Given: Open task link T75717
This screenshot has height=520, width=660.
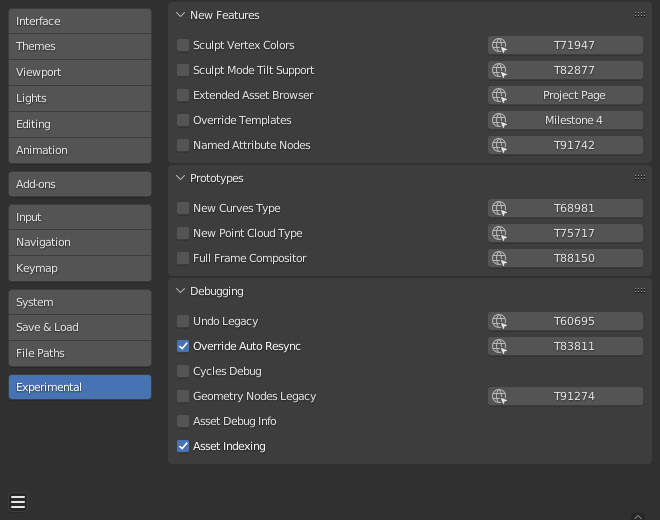Looking at the screenshot, I should click(x=565, y=233).
